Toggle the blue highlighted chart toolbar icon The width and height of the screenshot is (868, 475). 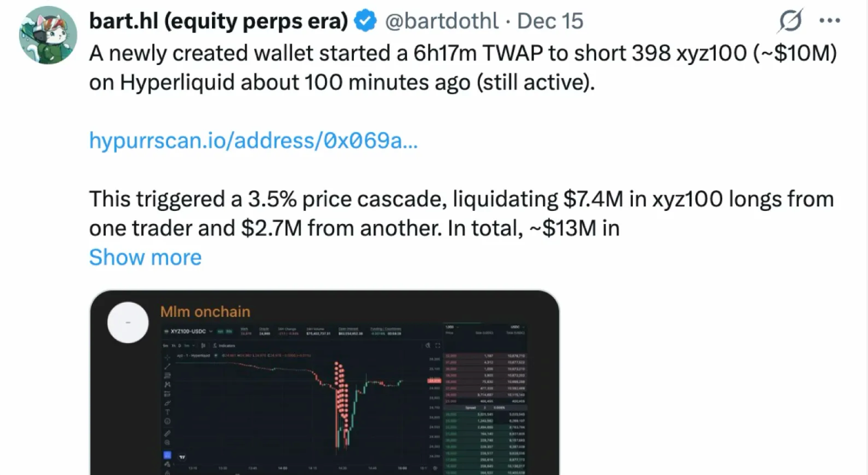coord(167,455)
